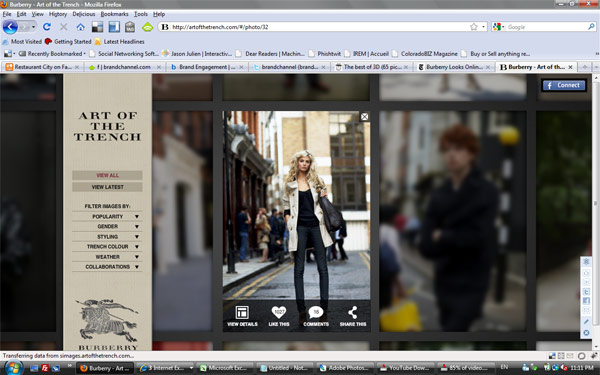Open the History menu
600x375 pixels.
pyautogui.click(x=58, y=14)
